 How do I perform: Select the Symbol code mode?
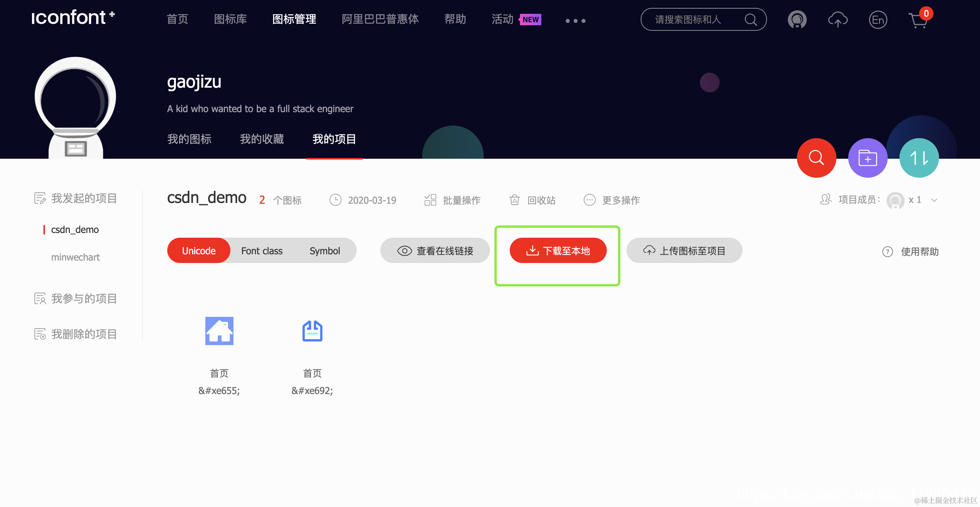click(x=324, y=250)
